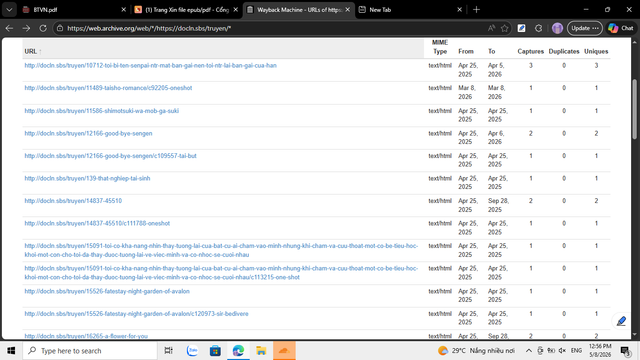Open the user profile avatar

pyautogui.click(x=557, y=28)
